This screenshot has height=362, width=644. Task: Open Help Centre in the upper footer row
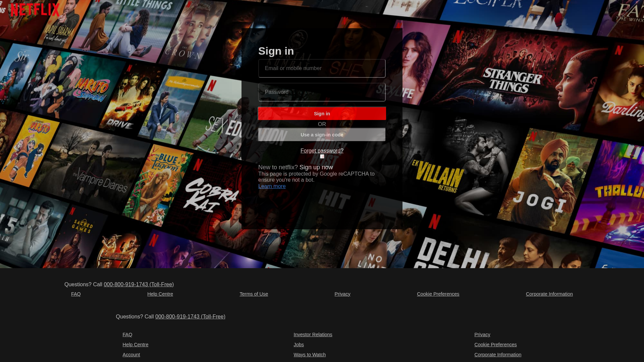160,294
